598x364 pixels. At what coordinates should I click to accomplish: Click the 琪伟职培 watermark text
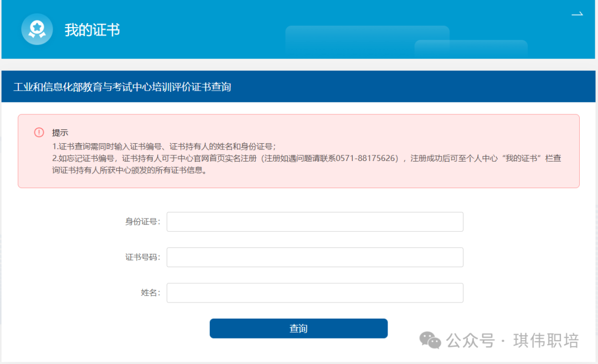tap(546, 340)
